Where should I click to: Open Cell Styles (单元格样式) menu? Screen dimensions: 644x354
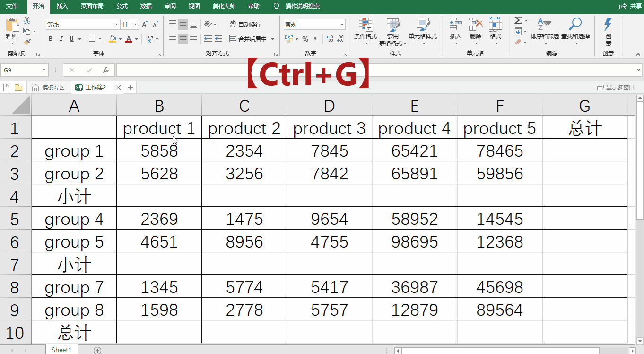423,31
